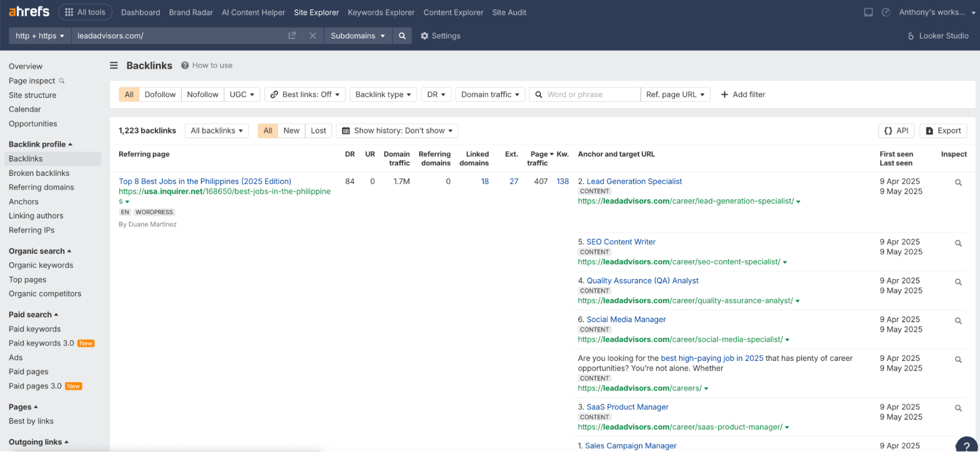The image size is (980, 452).
Task: Collapse the Organic search section
Action: point(40,251)
